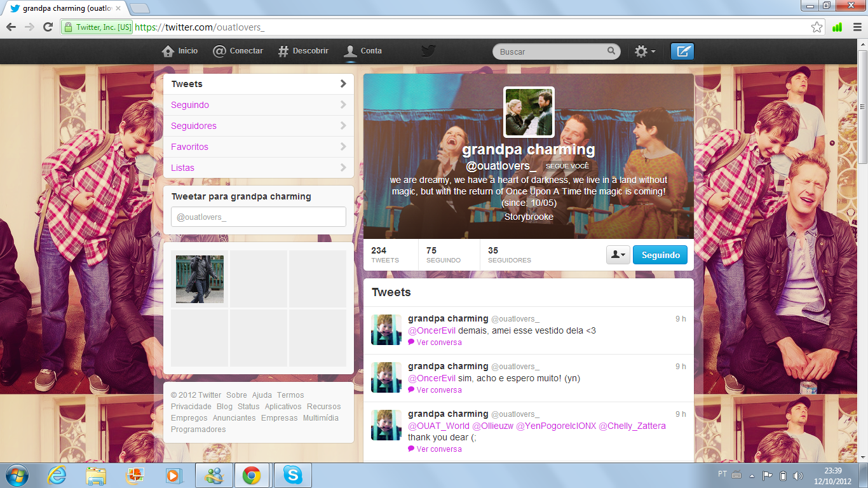The width and height of the screenshot is (868, 488).
Task: Click the Twitter bird logo in navbar
Action: pyautogui.click(x=428, y=51)
